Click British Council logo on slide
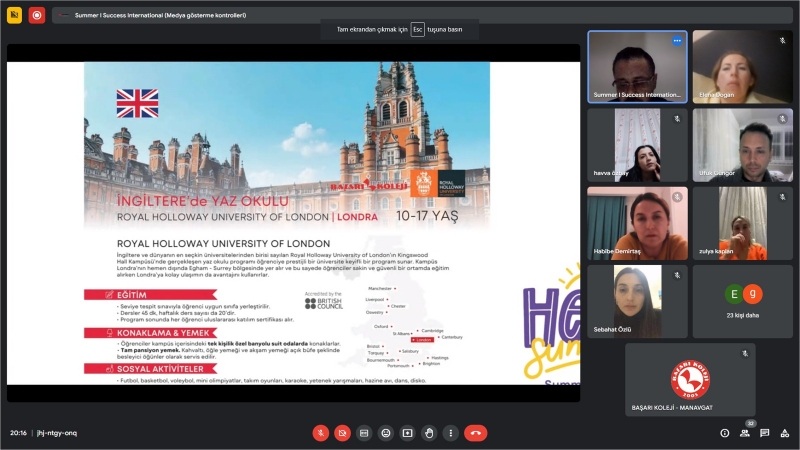The image size is (800, 450). [323, 302]
